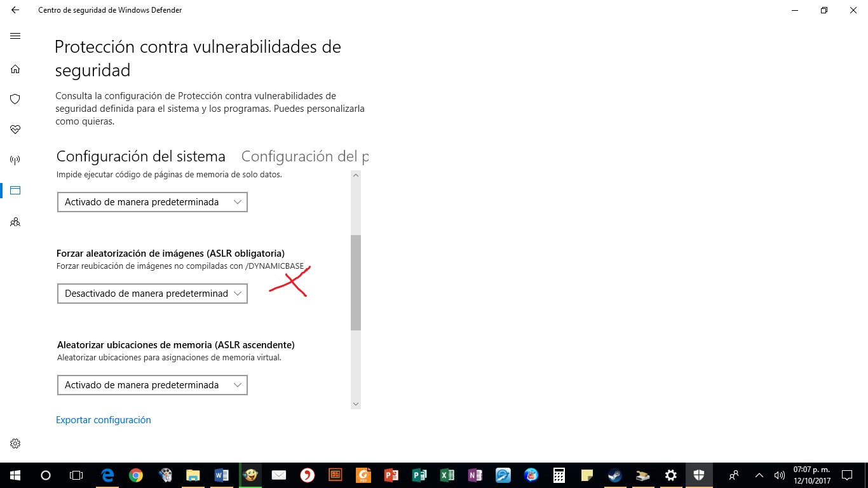Click scroll-up arrow of settings list
Image resolution: width=868 pixels, height=488 pixels.
(356, 175)
